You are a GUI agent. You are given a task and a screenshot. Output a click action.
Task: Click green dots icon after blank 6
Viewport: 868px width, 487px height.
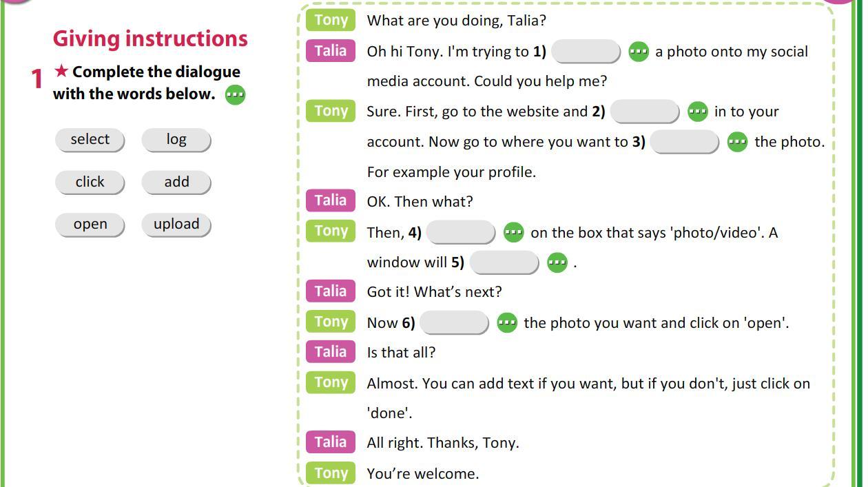506,323
